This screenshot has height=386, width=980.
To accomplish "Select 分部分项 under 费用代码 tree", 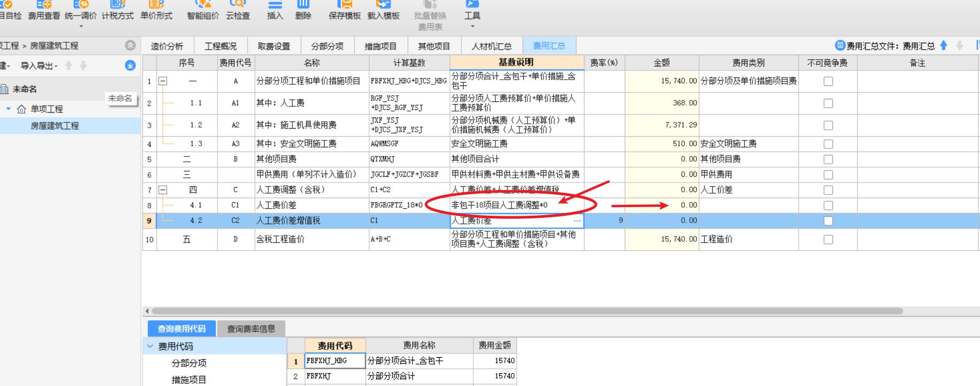I will coord(189,363).
